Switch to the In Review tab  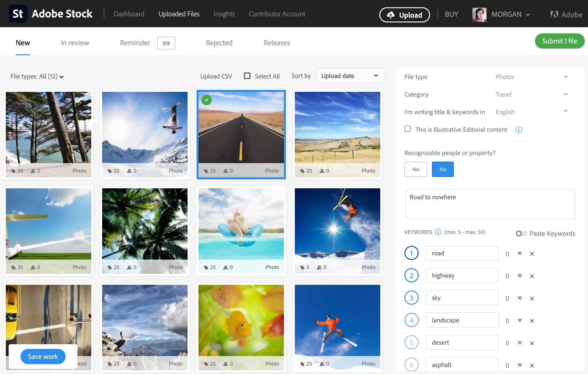[x=74, y=43]
